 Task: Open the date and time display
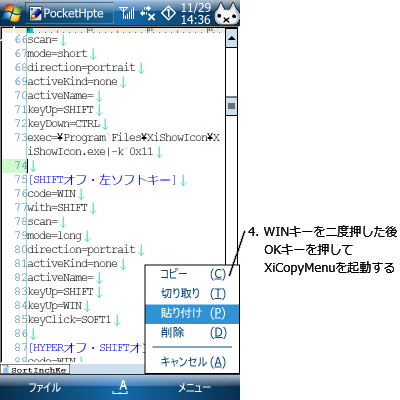196,13
